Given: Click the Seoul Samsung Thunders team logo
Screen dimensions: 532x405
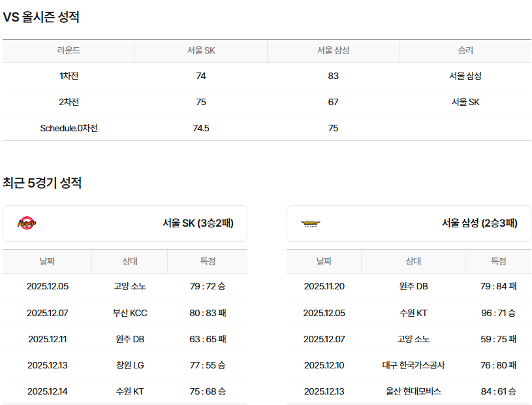Looking at the screenshot, I should point(310,223).
